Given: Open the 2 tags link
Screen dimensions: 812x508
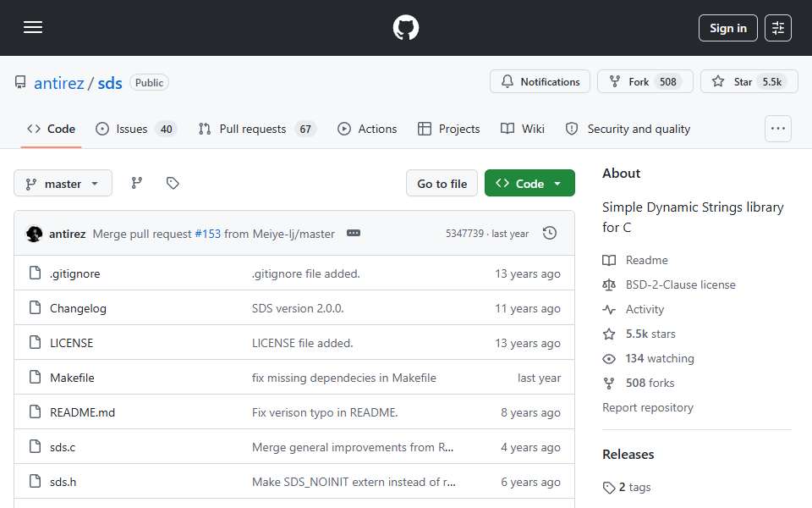Looking at the screenshot, I should coord(635,488).
